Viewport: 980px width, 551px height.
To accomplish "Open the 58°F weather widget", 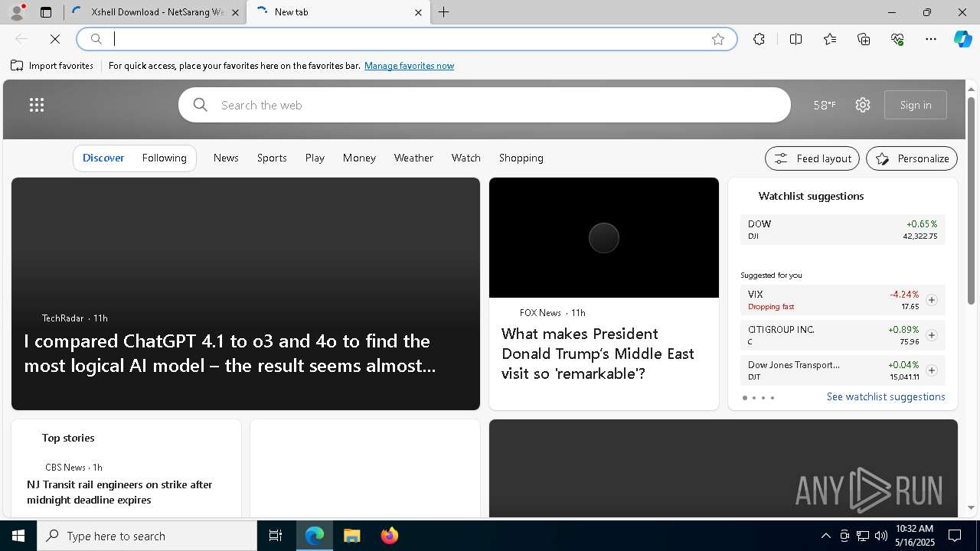I will pyautogui.click(x=825, y=105).
